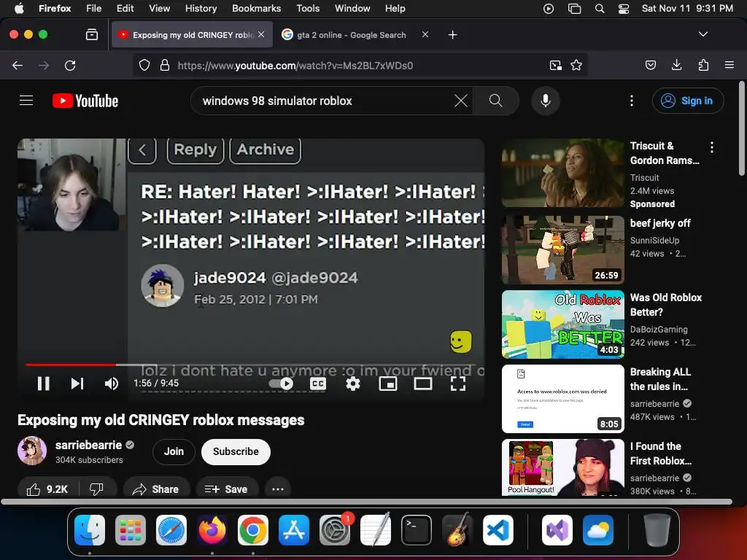Skip to the next video
747x560 pixels.
click(x=77, y=384)
